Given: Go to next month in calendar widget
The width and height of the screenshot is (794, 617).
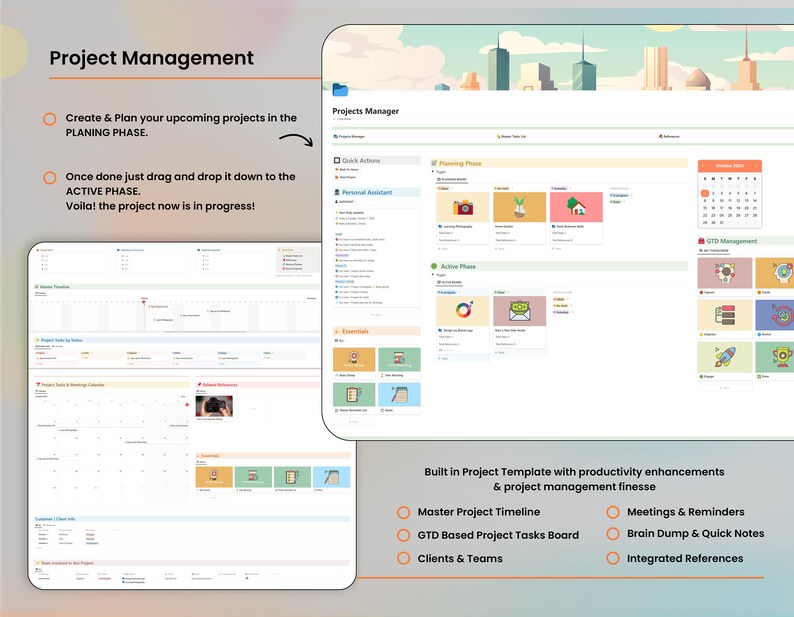Looking at the screenshot, I should click(757, 166).
